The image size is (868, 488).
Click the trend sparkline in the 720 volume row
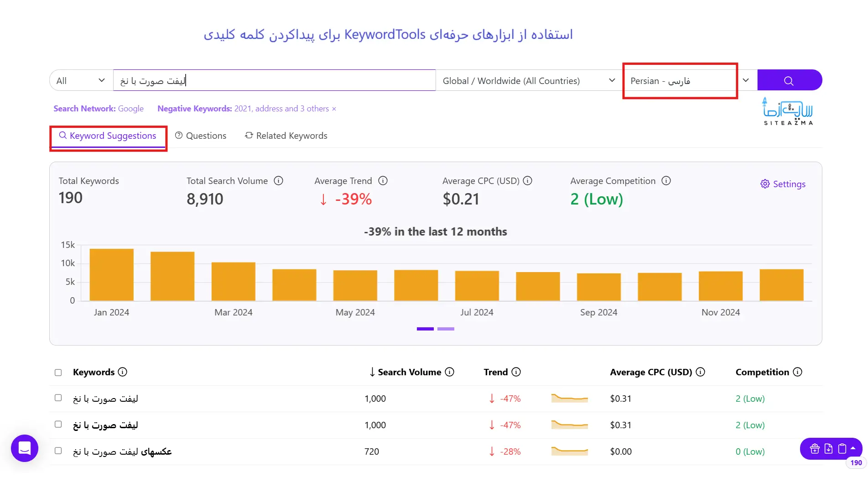click(569, 451)
